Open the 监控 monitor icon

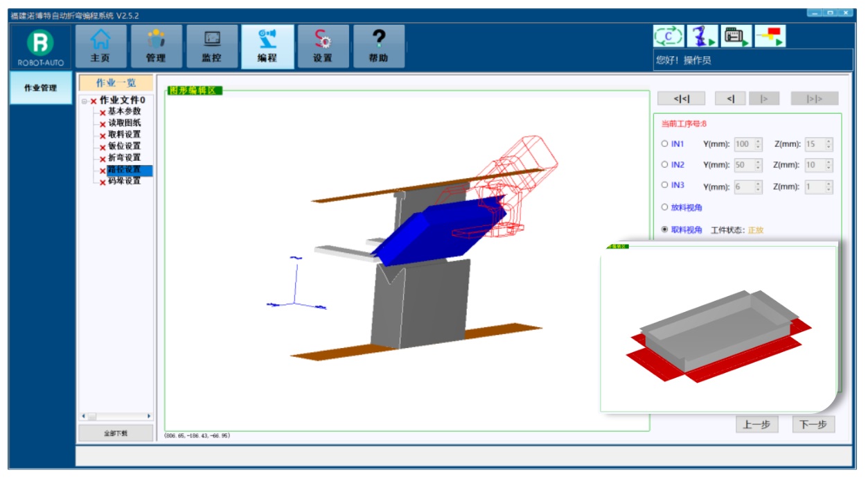212,46
